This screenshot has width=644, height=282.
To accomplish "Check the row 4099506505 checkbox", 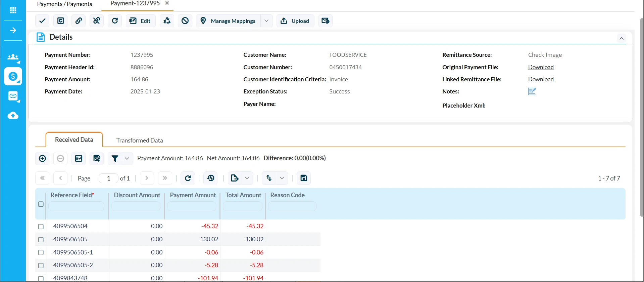I will click(x=41, y=240).
